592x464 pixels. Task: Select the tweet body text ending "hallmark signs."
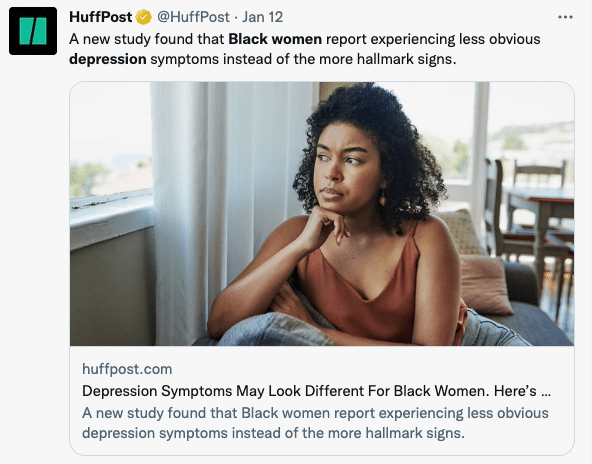305,49
